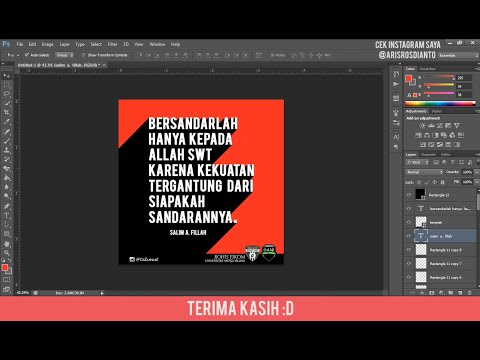Screen dimensions: 480x360
Task: Open the Color panel flyout menu
Action: click(x=477, y=69)
